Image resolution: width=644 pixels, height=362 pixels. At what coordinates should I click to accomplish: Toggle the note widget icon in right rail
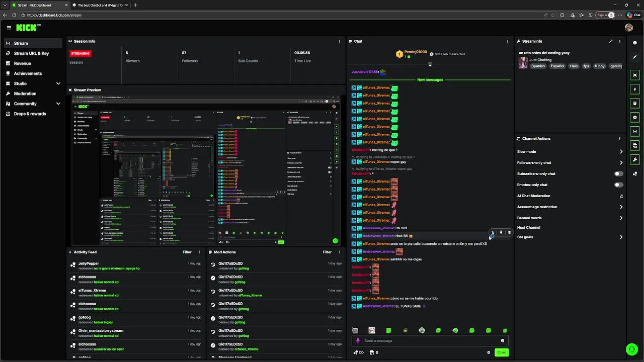point(635,103)
